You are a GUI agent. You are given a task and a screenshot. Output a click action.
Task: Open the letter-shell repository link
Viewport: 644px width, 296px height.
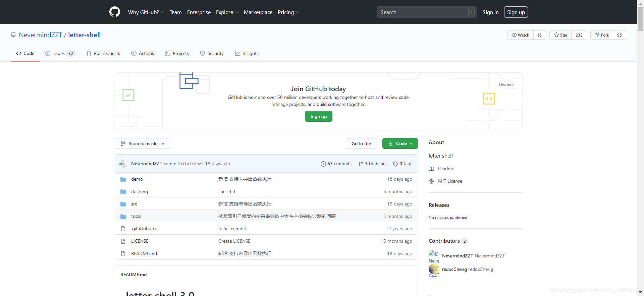(85, 35)
